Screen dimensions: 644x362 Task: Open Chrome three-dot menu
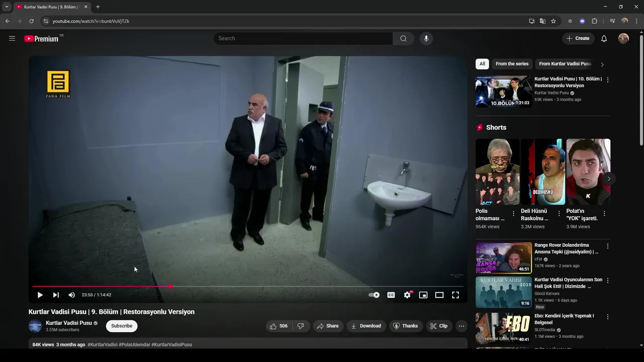[636, 21]
